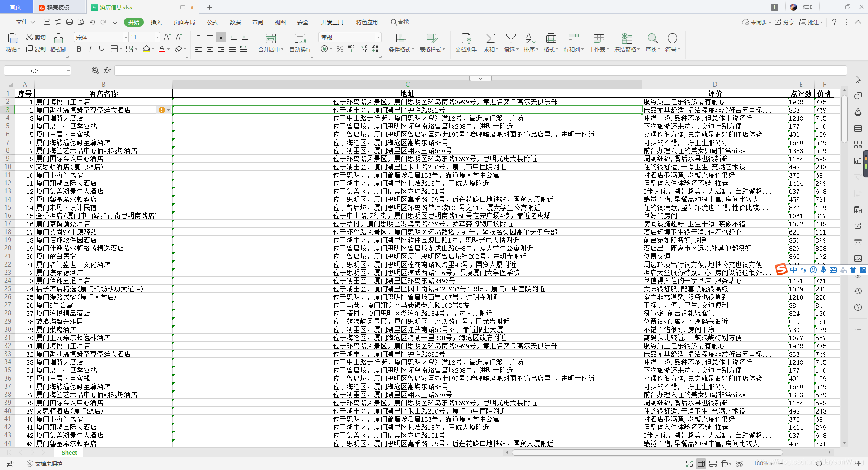
Task: Open 文档助手 document assistant
Action: click(466, 43)
